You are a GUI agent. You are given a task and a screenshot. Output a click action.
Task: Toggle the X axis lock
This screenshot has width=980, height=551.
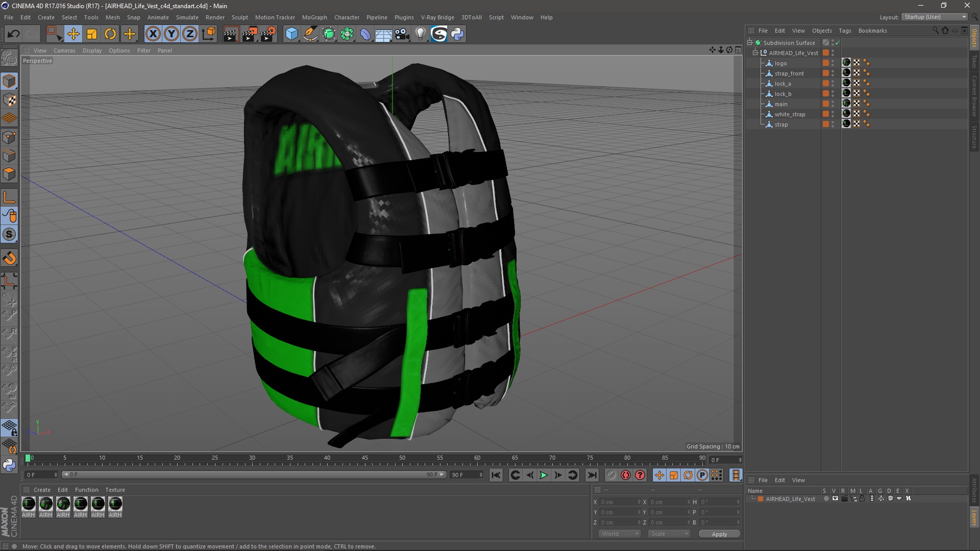153,34
